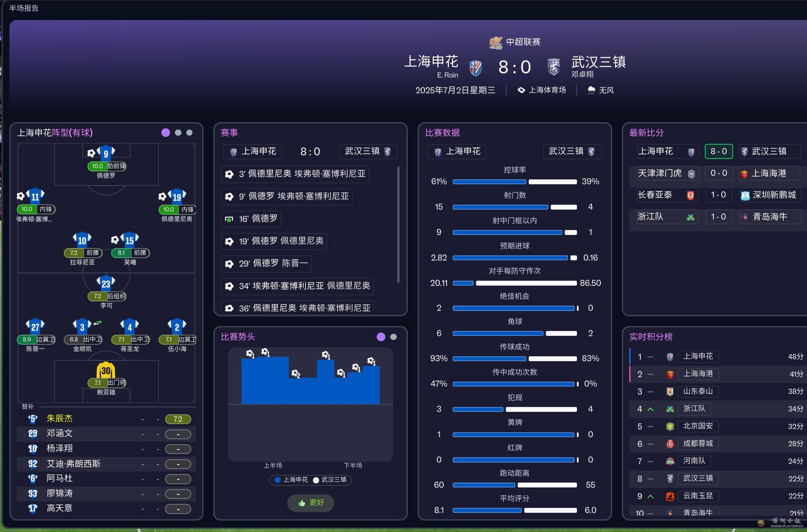Click penalty icon at 16' event
The image size is (807, 532).
229,219
